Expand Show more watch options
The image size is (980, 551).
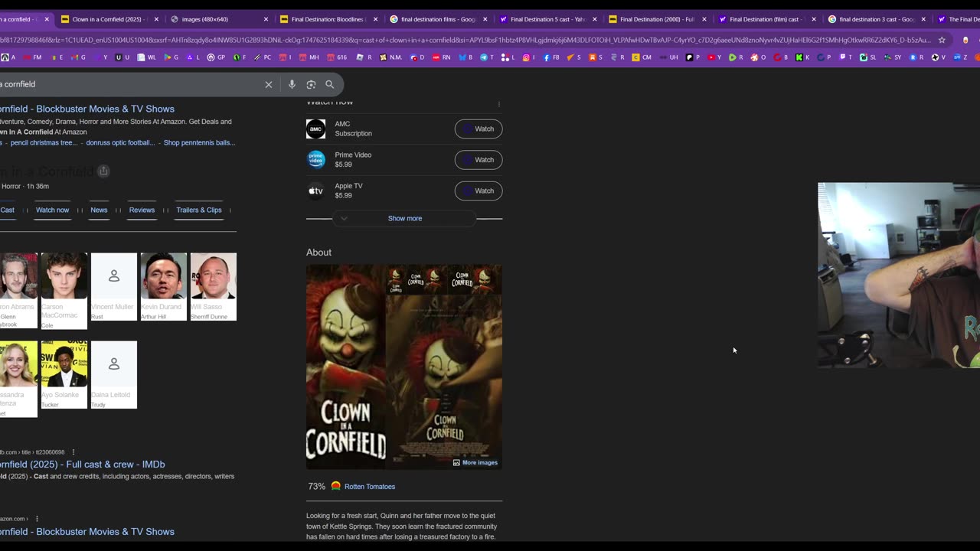pos(404,218)
